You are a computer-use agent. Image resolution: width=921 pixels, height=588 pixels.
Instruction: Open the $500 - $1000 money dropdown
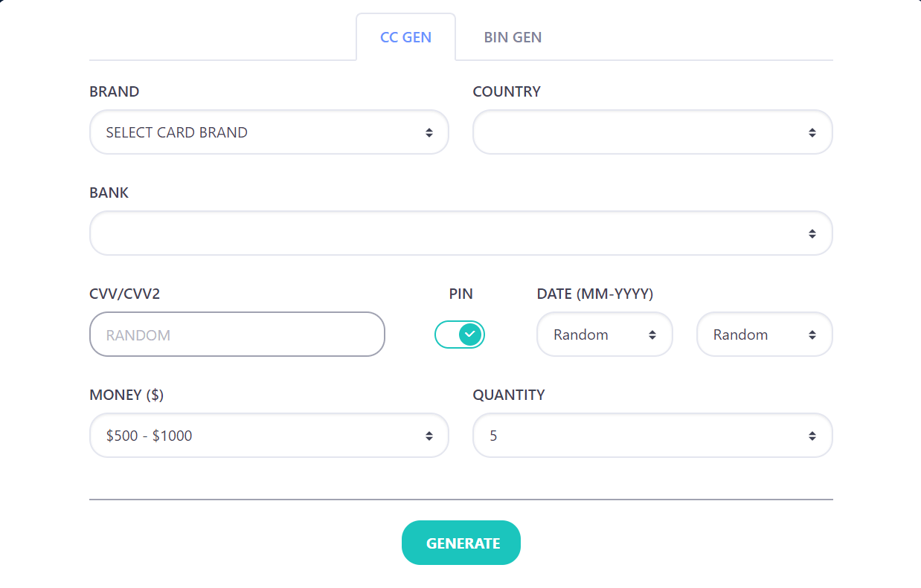[269, 436]
